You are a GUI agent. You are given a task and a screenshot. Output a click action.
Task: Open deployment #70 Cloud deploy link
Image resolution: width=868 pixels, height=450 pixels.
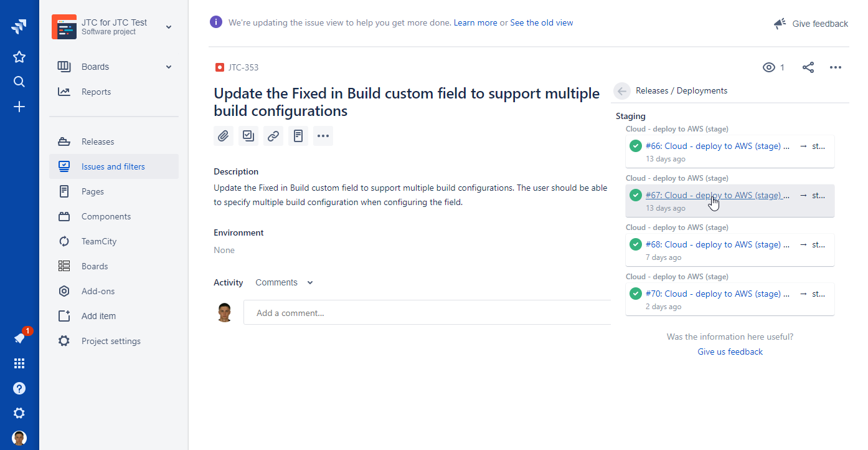click(x=717, y=294)
